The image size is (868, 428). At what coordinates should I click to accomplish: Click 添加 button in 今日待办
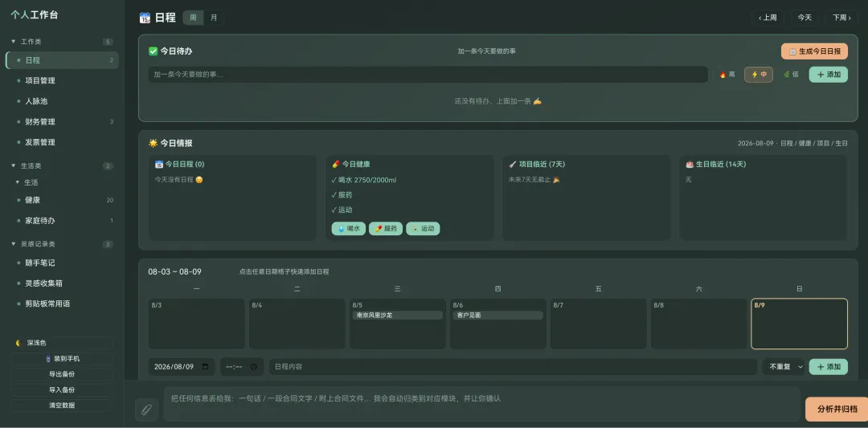[x=828, y=75]
